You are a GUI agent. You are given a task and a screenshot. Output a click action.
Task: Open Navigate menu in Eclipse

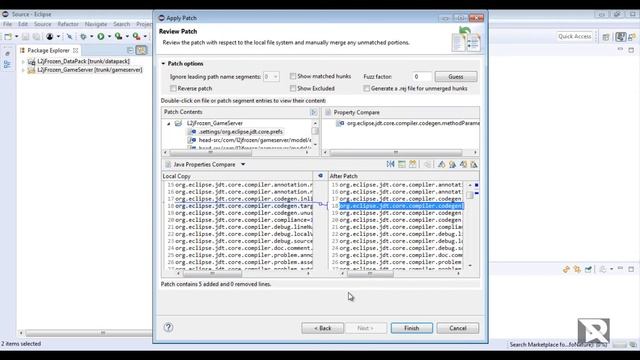[x=96, y=24]
